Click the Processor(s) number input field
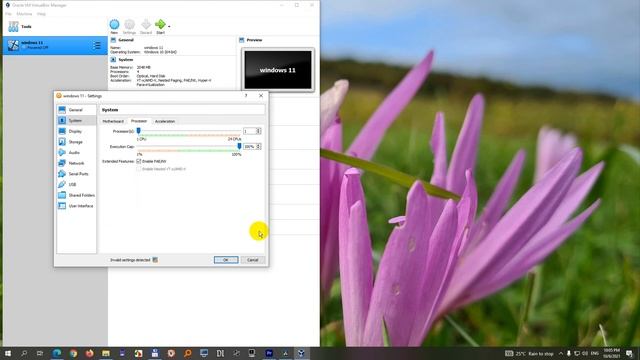The image size is (640, 360). pyautogui.click(x=249, y=131)
